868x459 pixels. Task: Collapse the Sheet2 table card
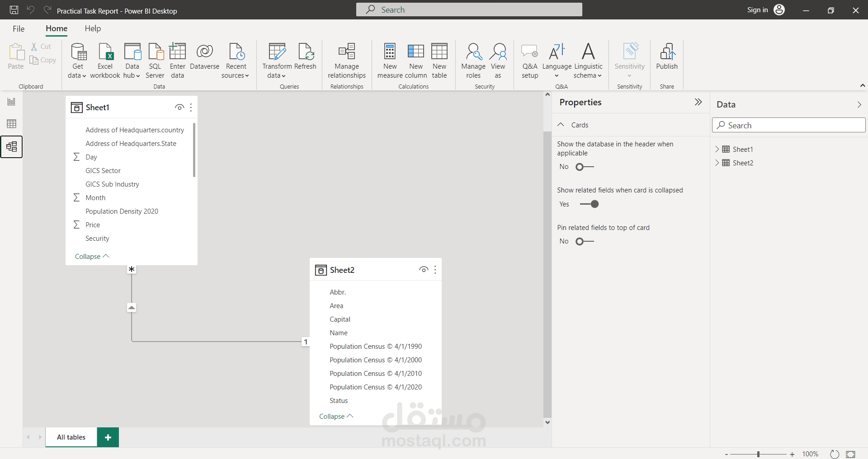pos(336,417)
